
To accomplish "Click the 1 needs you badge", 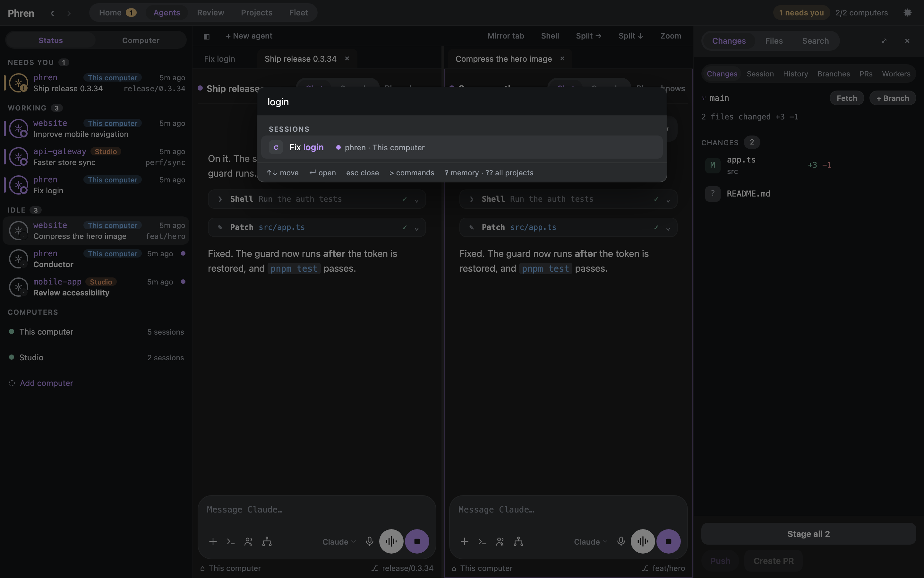I will coord(801,13).
